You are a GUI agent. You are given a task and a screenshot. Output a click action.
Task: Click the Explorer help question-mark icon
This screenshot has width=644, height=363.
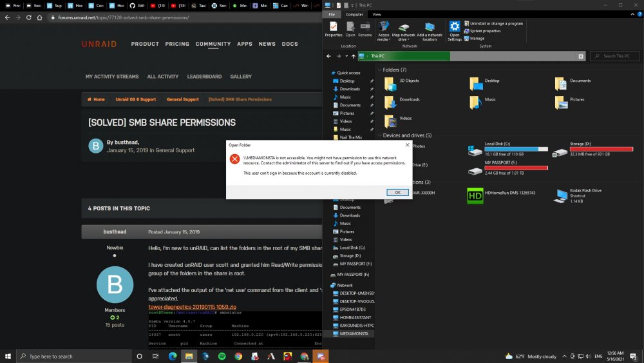(639, 14)
